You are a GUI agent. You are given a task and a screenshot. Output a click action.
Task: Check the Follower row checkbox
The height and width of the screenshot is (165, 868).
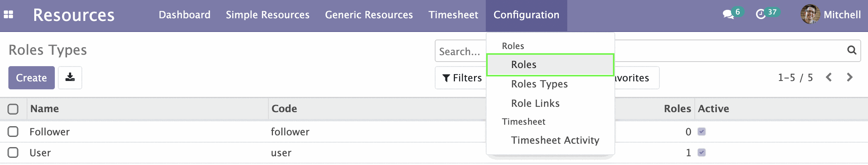tap(13, 132)
